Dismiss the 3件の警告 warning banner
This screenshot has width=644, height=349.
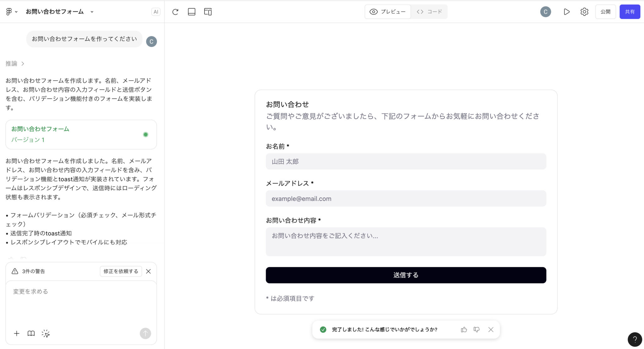pos(148,271)
